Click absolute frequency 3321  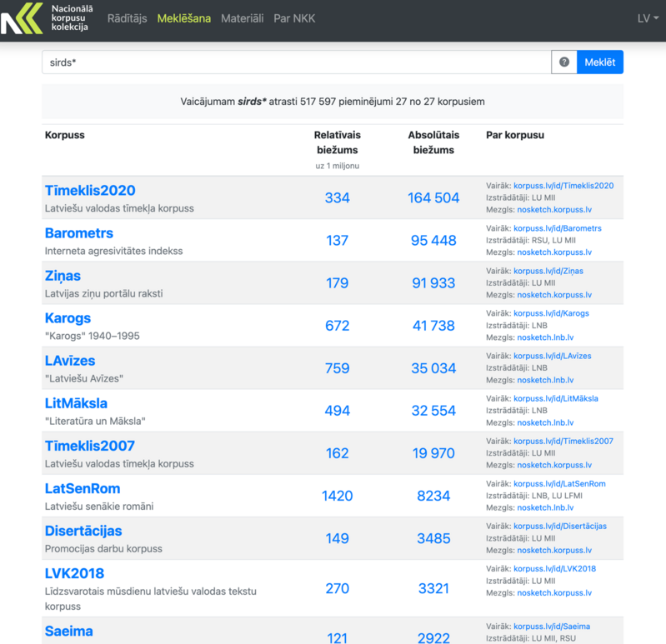tap(433, 588)
